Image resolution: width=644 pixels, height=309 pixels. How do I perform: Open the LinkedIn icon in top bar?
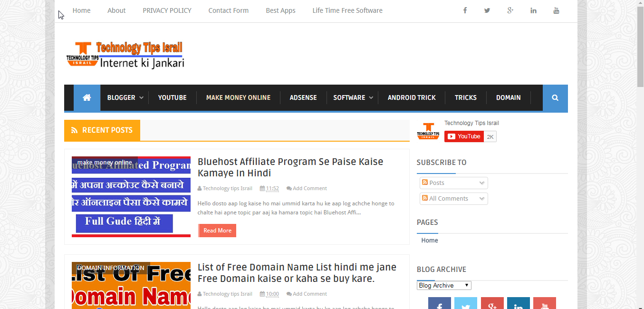[533, 10]
